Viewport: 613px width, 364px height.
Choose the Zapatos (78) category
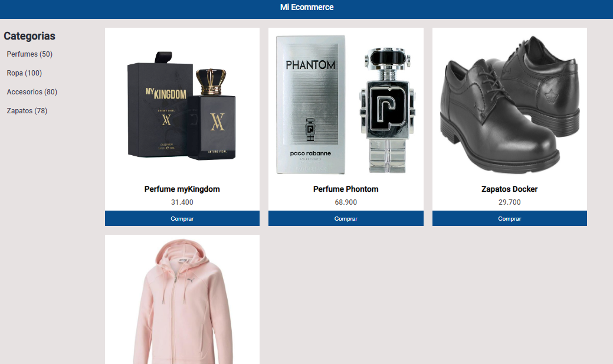point(27,111)
